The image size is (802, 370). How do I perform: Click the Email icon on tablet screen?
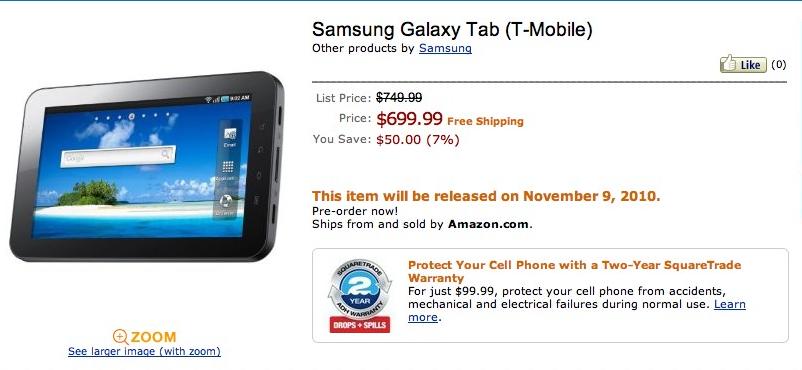click(230, 137)
